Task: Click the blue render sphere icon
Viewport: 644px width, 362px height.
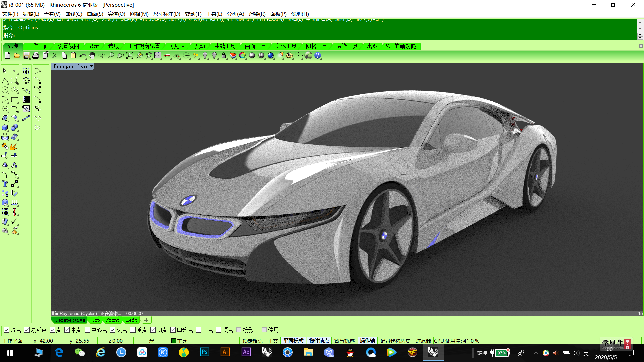Action: click(271, 55)
